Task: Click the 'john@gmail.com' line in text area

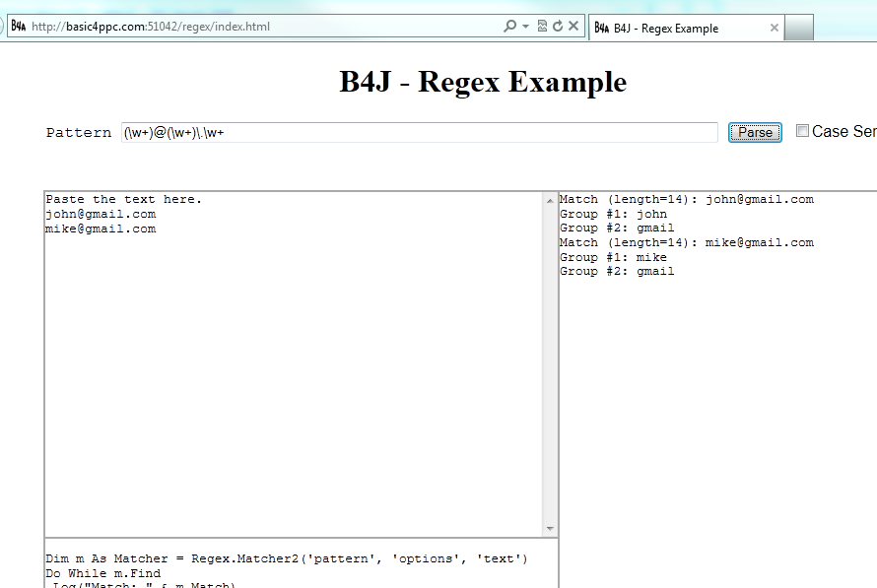Action: click(101, 214)
